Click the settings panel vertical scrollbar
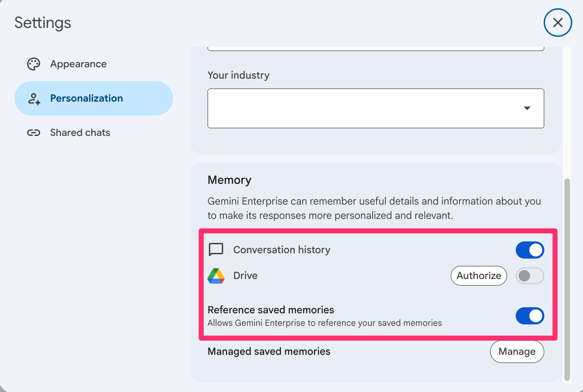 tap(567, 279)
